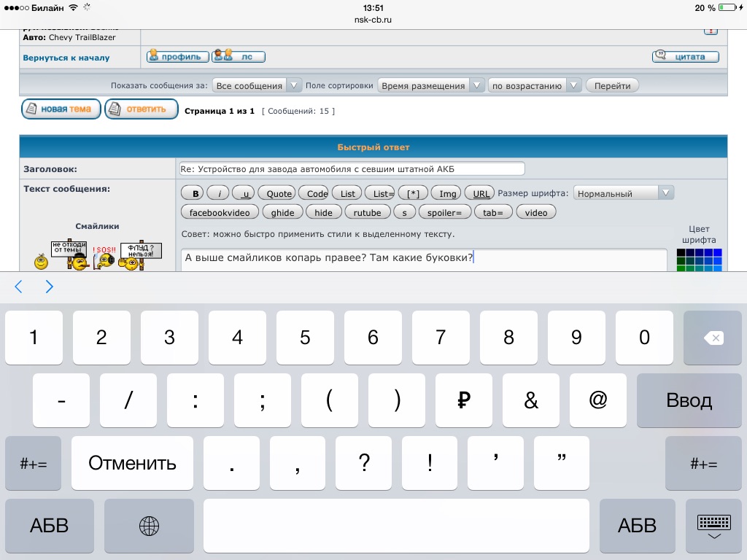
Task: Hide keyboard with the dismiss key
Action: pyautogui.click(x=713, y=526)
